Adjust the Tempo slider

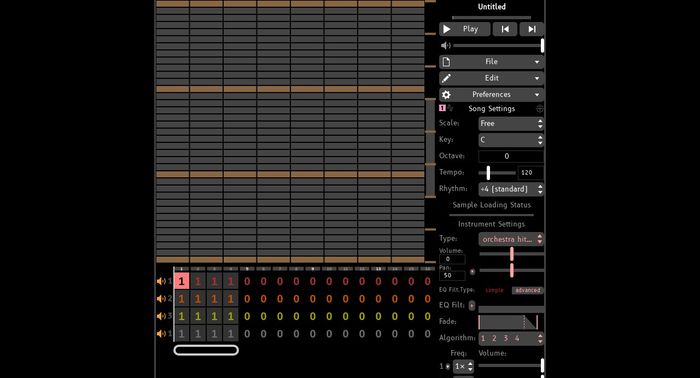pos(497,172)
